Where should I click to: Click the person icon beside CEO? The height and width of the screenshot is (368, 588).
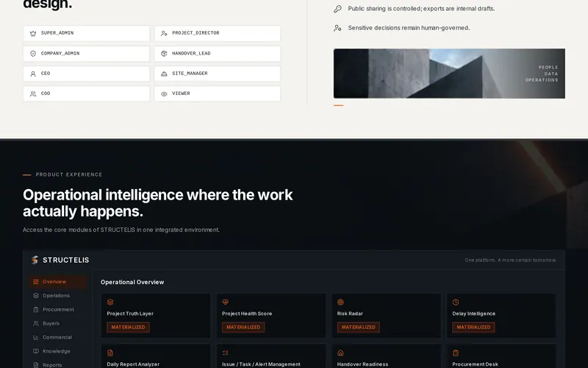click(33, 74)
